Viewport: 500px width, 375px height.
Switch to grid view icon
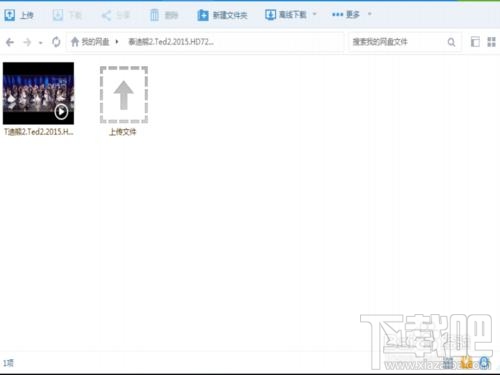[491, 42]
